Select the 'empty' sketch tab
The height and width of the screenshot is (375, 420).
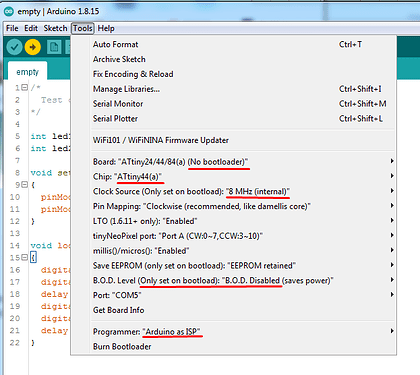click(x=28, y=72)
